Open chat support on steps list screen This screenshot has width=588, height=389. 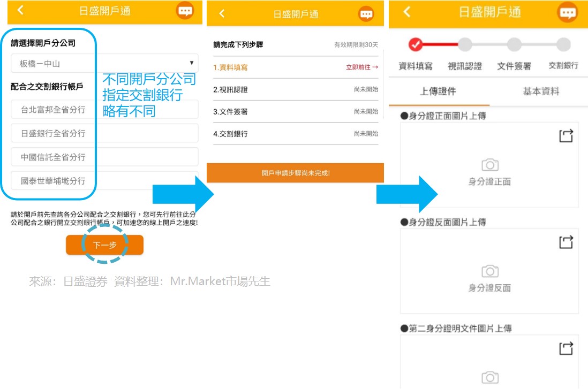click(x=366, y=14)
